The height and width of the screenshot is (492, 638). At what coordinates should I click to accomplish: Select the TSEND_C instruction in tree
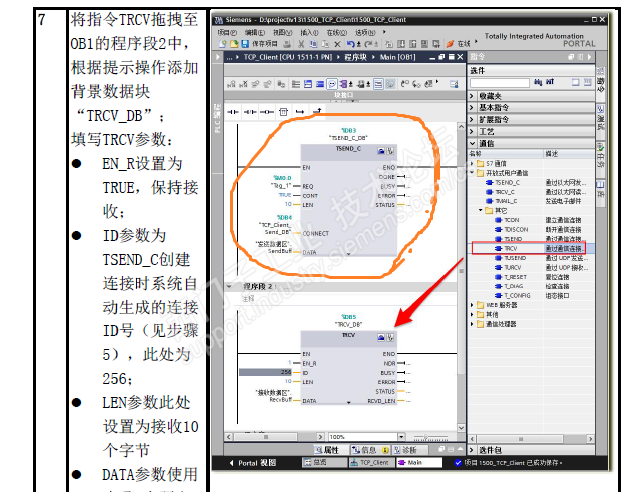point(507,183)
